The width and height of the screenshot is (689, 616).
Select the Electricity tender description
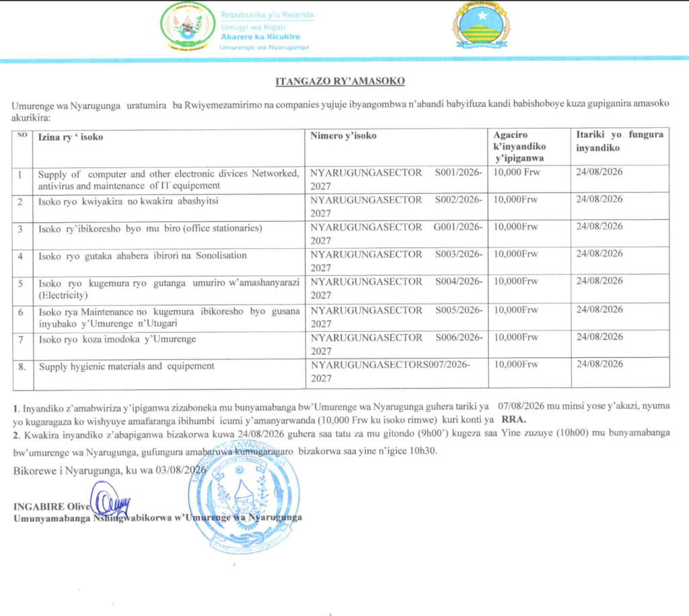click(x=169, y=289)
